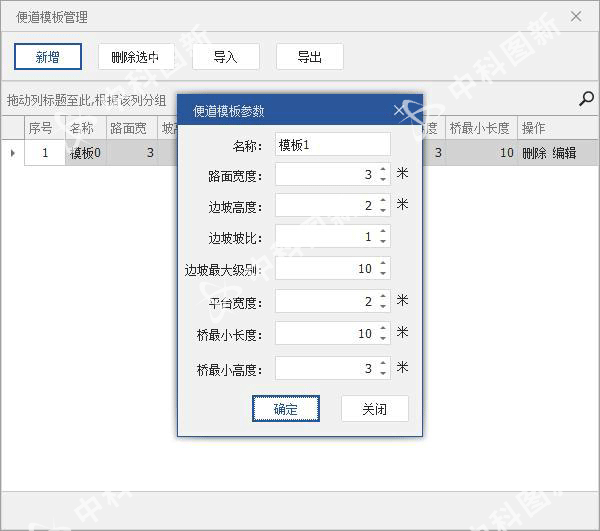The width and height of the screenshot is (600, 531).
Task: Decrease 桥最小长度 with down arrow
Action: [x=383, y=338]
